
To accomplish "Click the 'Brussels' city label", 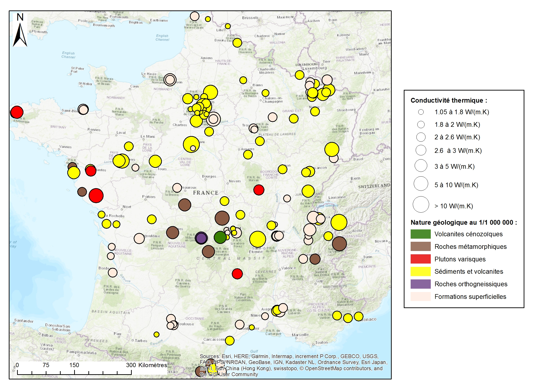I will coord(250,18).
